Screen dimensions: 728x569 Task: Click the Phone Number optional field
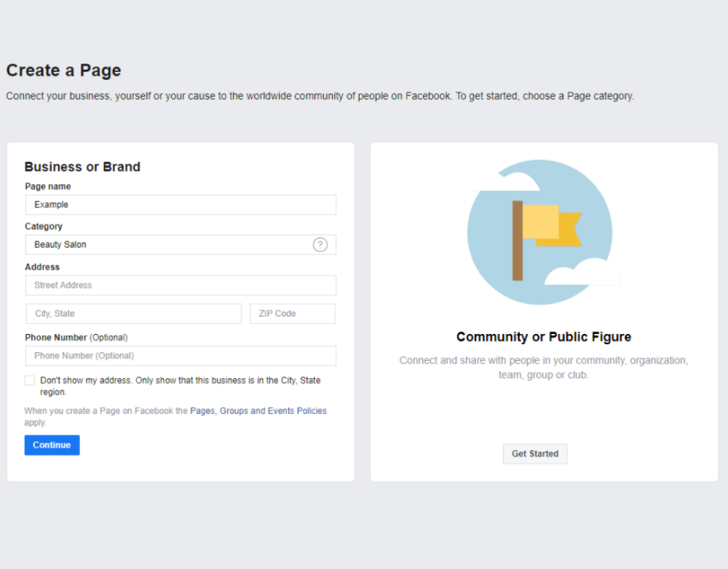pos(181,356)
